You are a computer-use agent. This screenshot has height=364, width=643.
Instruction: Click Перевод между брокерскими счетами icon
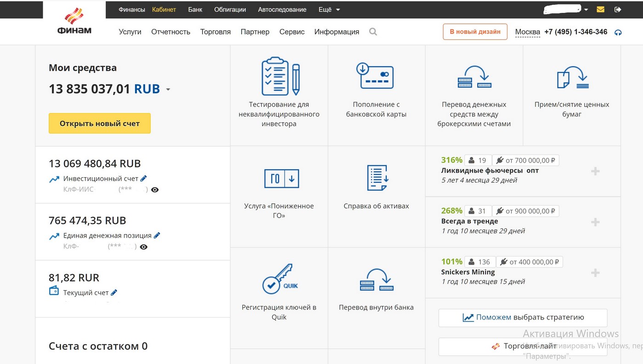pos(474,77)
